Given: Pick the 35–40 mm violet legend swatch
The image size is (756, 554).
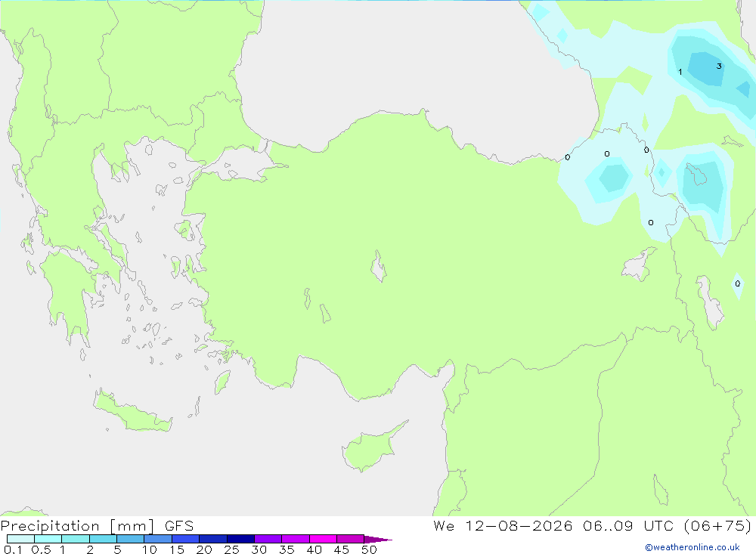Looking at the screenshot, I should 296,539.
